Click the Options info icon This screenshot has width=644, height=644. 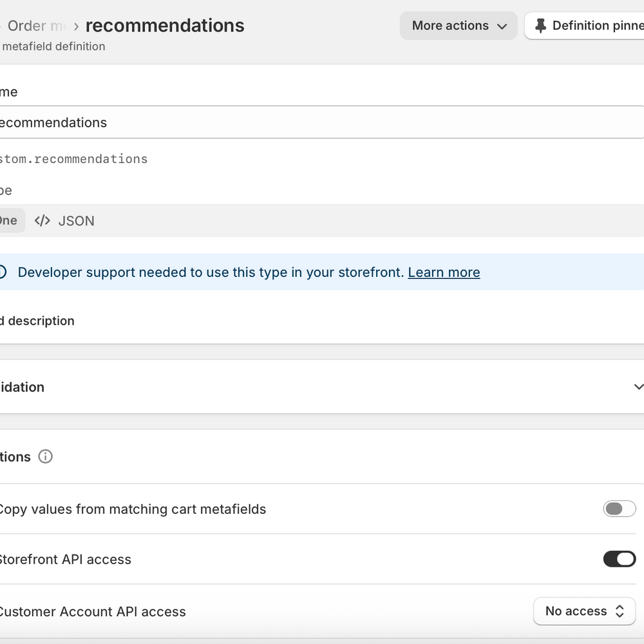[45, 457]
